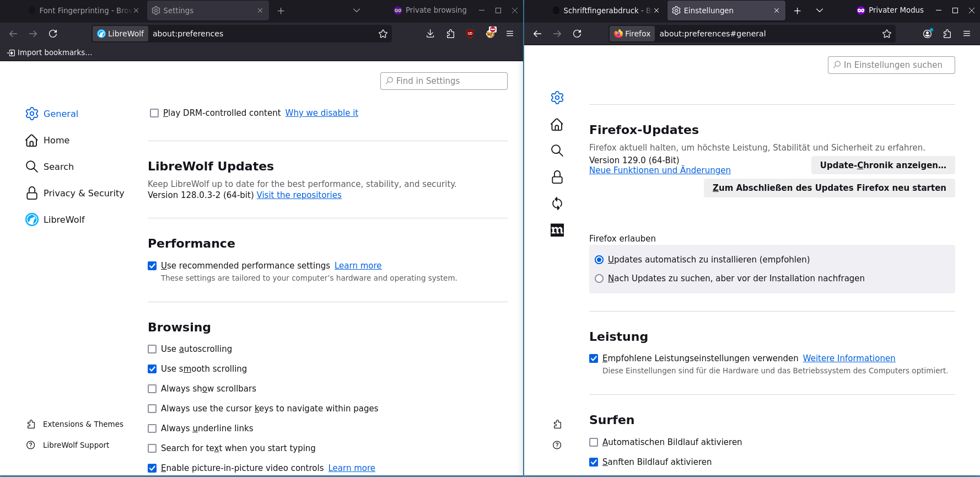Enable 'Automatischen Bildlauf aktivieren' checkbox
The image size is (980, 477).
(594, 442)
